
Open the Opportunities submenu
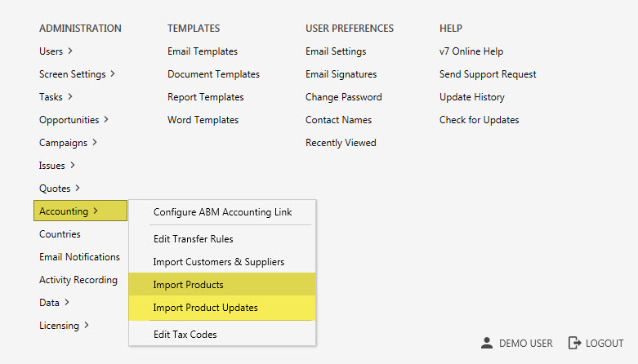coord(74,120)
